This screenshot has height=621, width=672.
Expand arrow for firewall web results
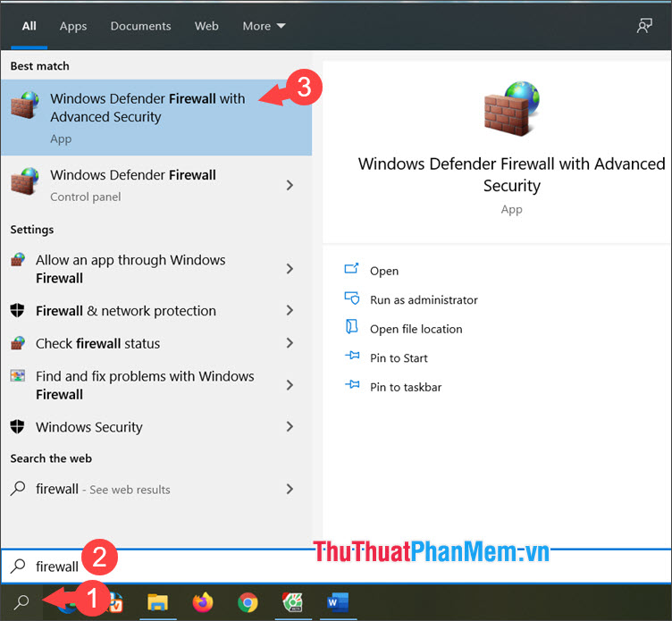tap(290, 489)
